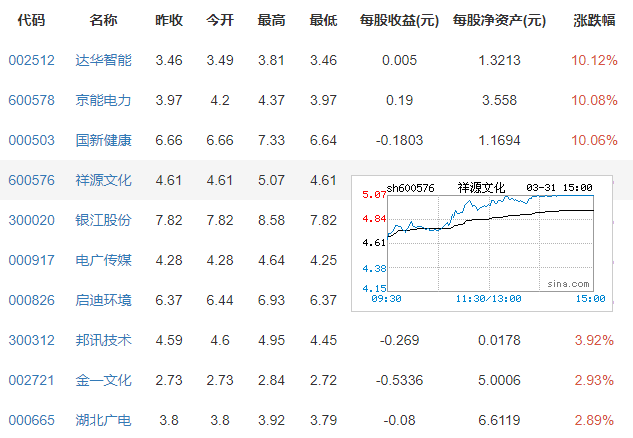Click the 最低 column header

(323, 20)
